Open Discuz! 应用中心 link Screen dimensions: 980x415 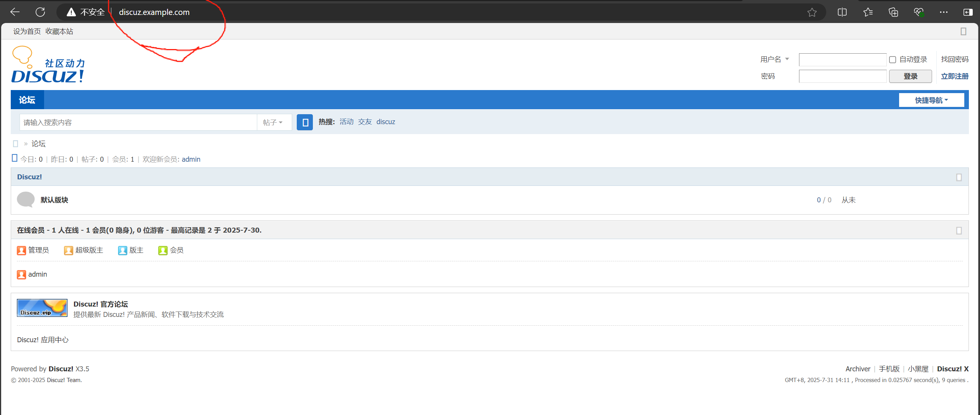(43, 340)
